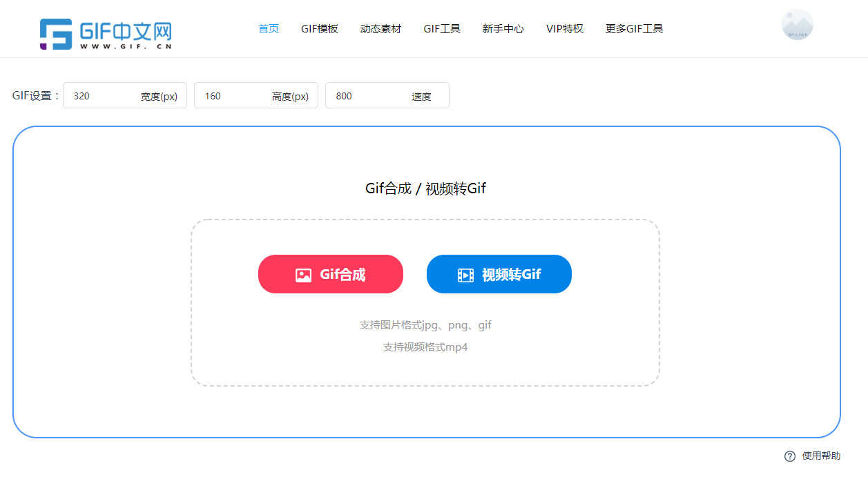This screenshot has height=477, width=868.
Task: Open the VIP特权 page
Action: pos(565,29)
